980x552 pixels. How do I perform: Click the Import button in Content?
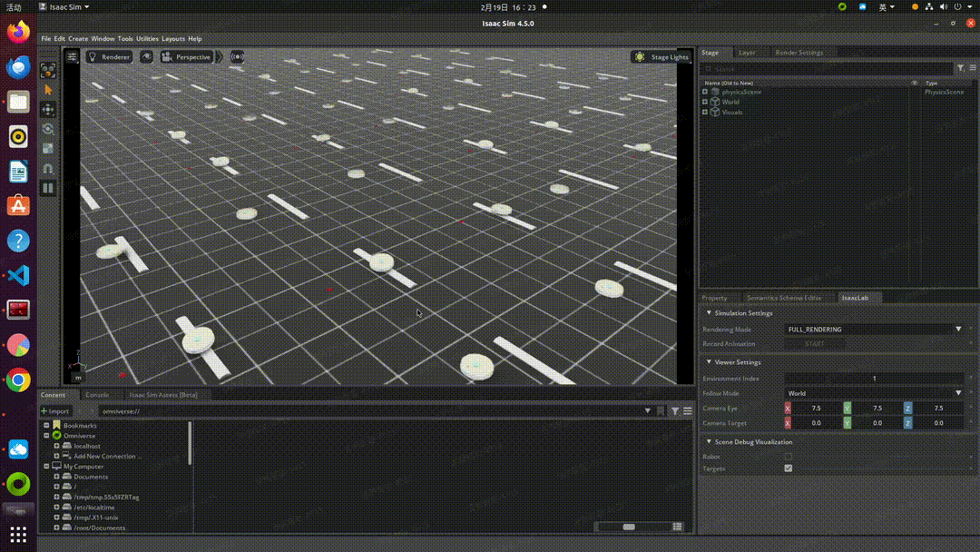(x=55, y=411)
